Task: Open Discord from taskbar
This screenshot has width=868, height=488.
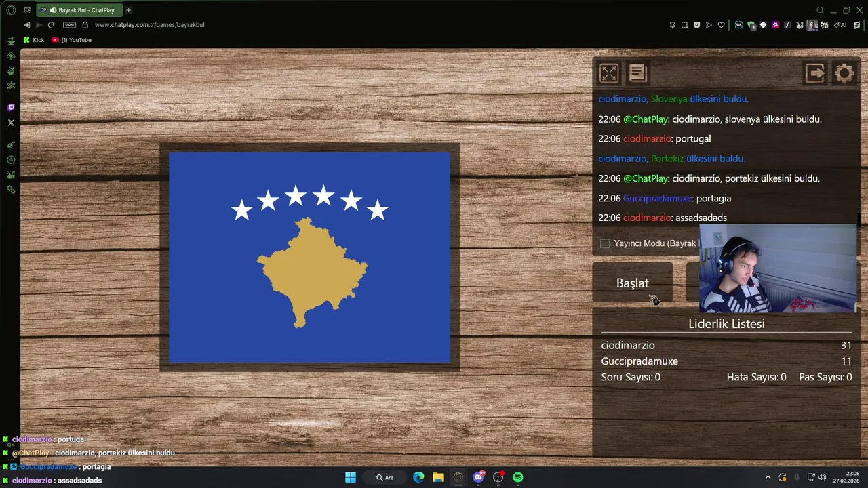Action: [478, 477]
